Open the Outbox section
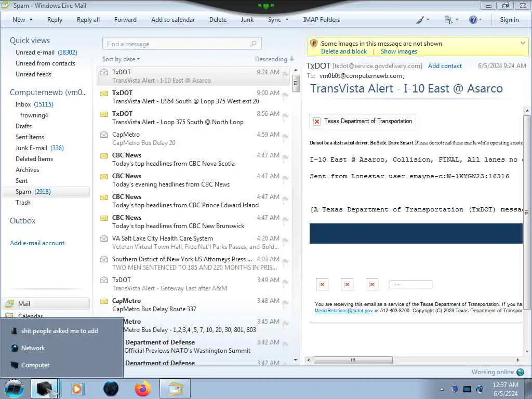This screenshot has width=532, height=399. [22, 220]
